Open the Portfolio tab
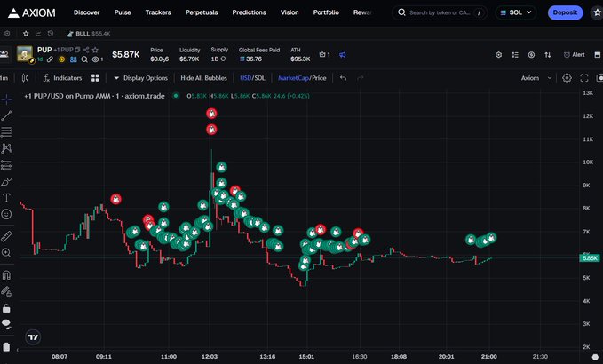This screenshot has width=603, height=364. [x=326, y=12]
